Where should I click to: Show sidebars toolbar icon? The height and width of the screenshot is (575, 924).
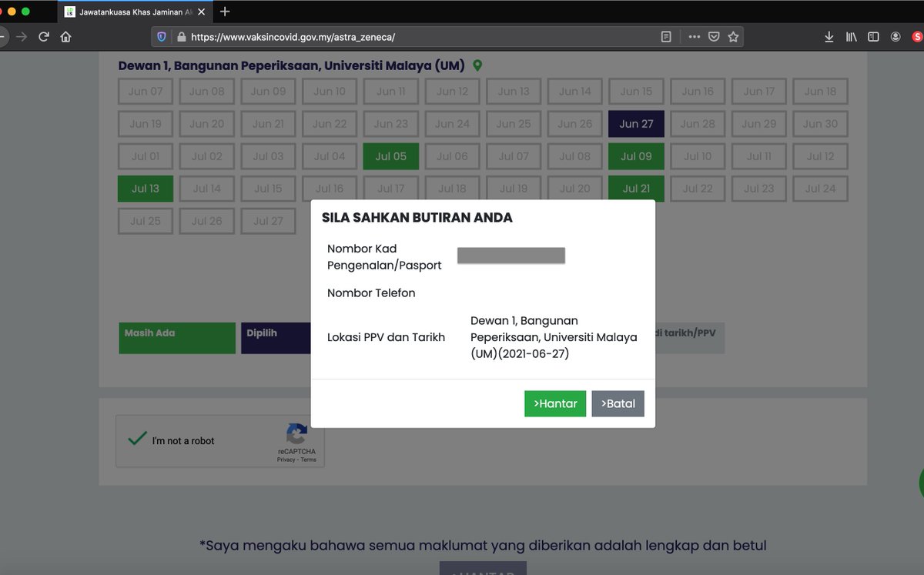pyautogui.click(x=873, y=36)
